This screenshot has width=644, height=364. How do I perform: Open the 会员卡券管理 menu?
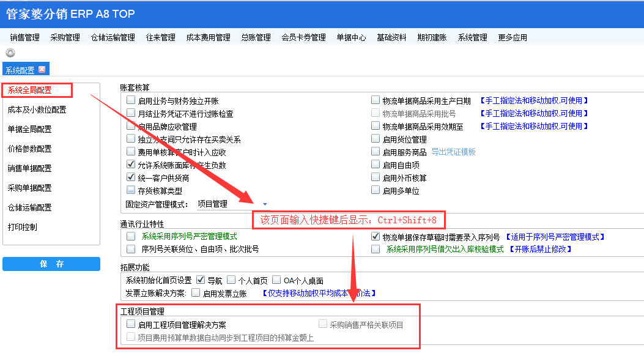coord(303,37)
